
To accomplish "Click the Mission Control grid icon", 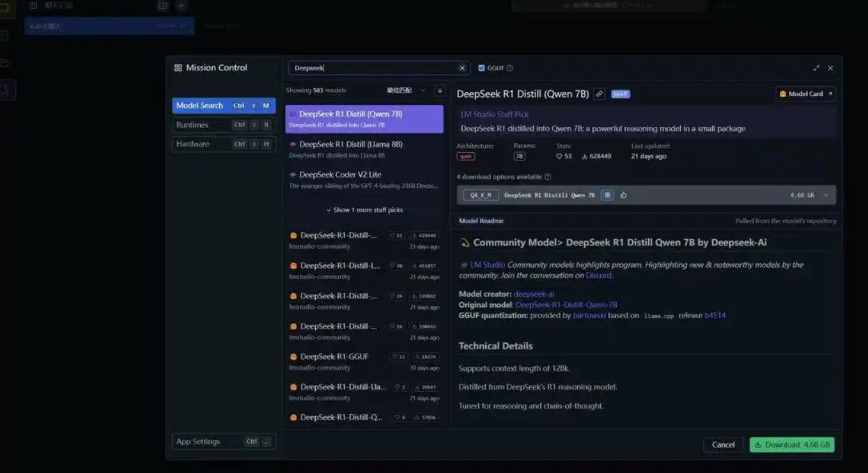I will pyautogui.click(x=178, y=68).
